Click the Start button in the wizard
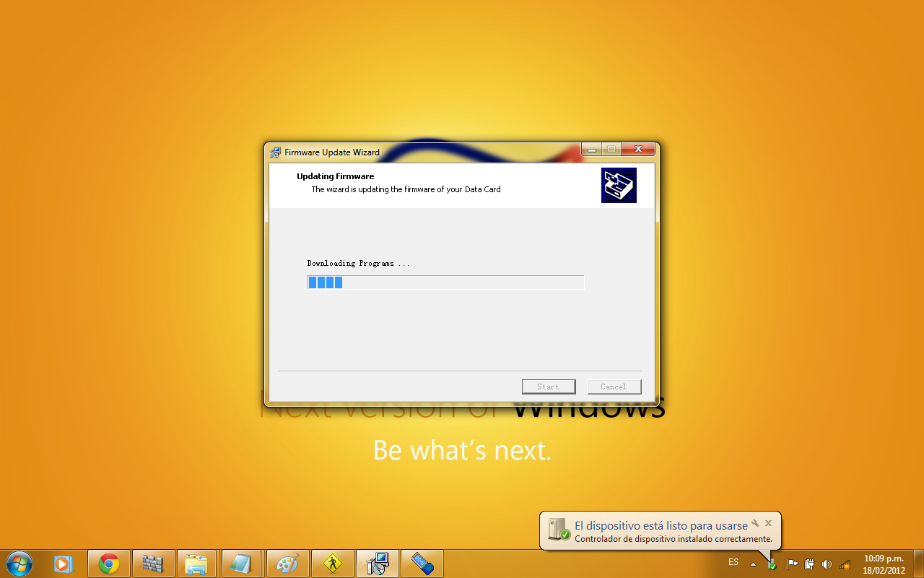Screen dimensions: 924x578 click(x=549, y=387)
